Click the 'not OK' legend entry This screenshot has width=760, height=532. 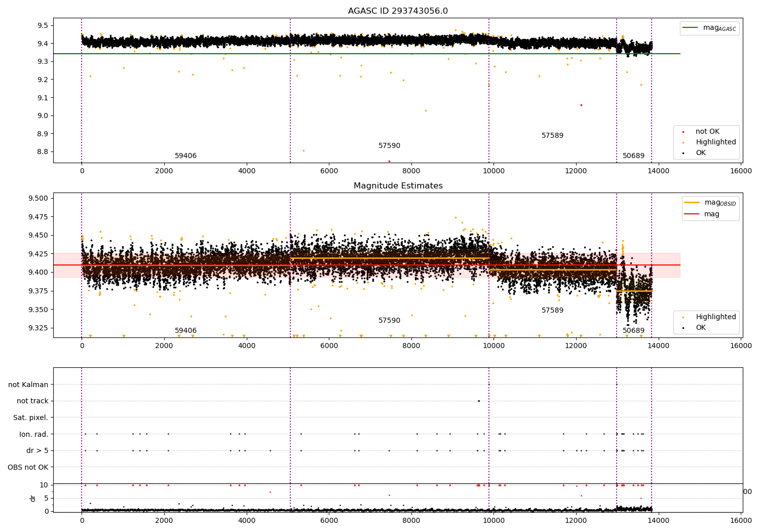pyautogui.click(x=707, y=131)
